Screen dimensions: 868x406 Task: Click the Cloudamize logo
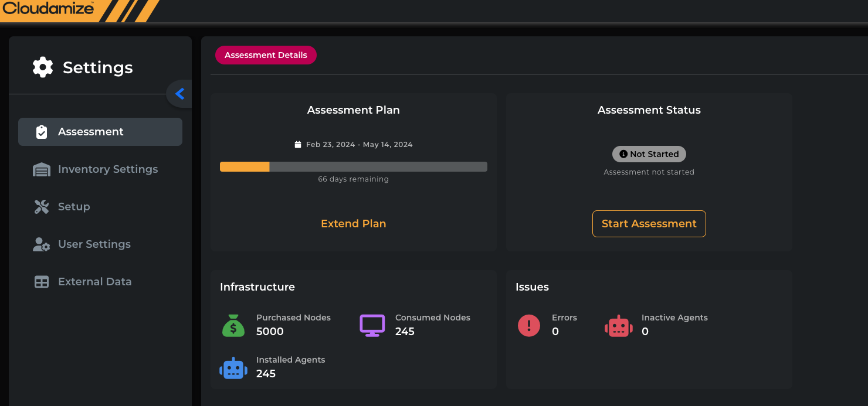pyautogui.click(x=48, y=9)
